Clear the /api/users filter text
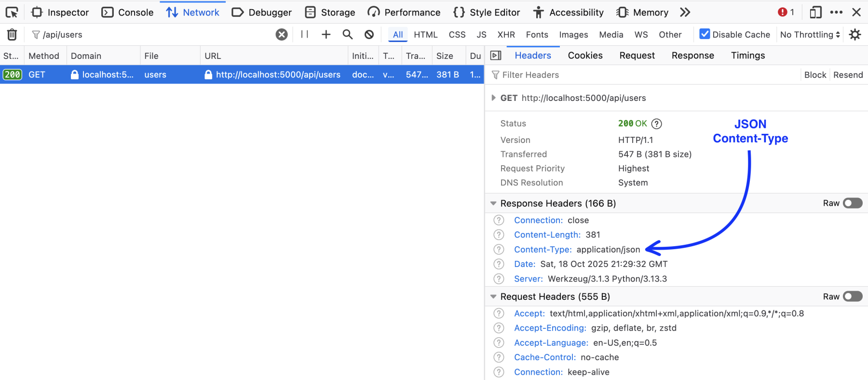Image resolution: width=868 pixels, height=380 pixels. click(x=282, y=34)
